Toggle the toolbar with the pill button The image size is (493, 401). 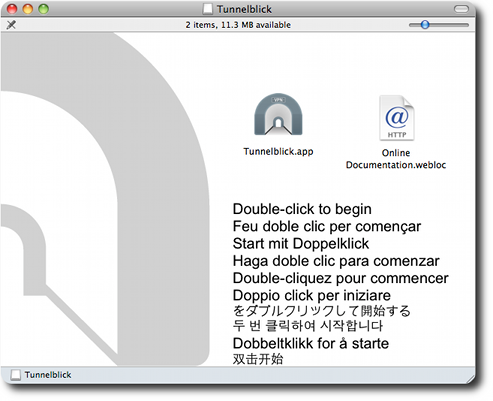coord(462,9)
